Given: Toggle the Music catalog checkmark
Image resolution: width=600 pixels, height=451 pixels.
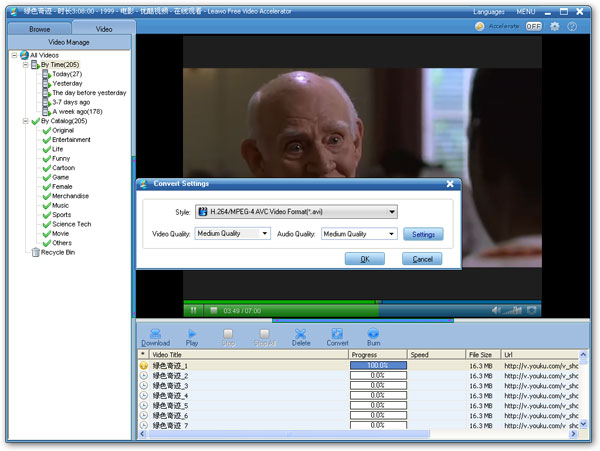Looking at the screenshot, I should point(47,205).
